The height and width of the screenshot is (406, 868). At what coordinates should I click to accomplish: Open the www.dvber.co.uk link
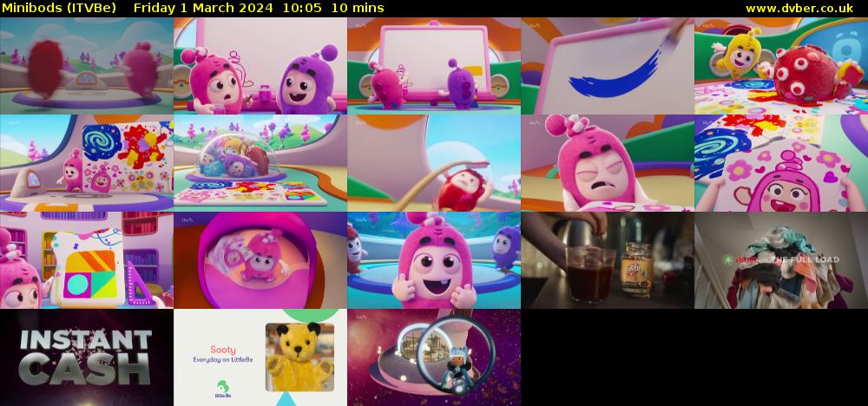[x=799, y=8]
